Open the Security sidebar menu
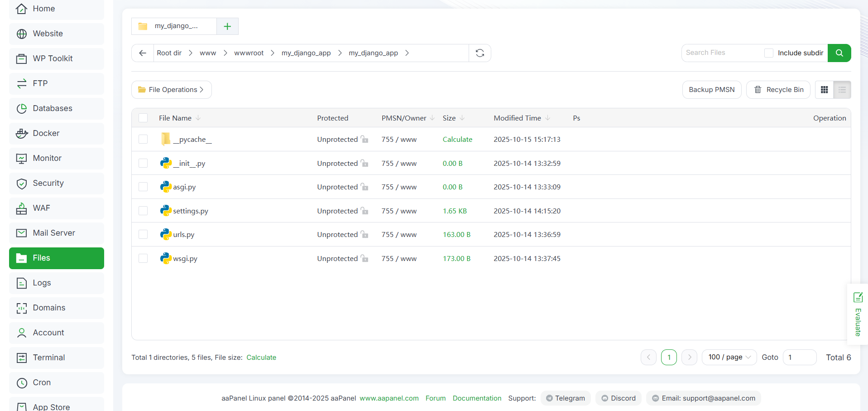Viewport: 868px width, 411px height. pos(57,183)
